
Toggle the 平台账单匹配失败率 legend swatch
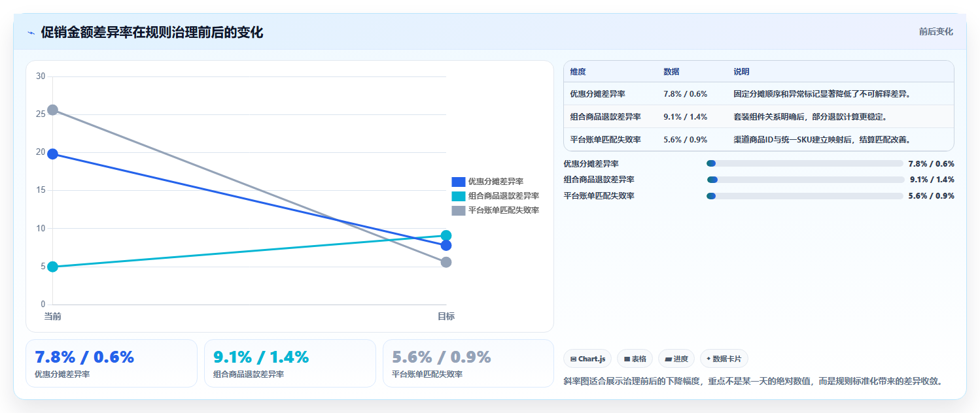tap(459, 210)
